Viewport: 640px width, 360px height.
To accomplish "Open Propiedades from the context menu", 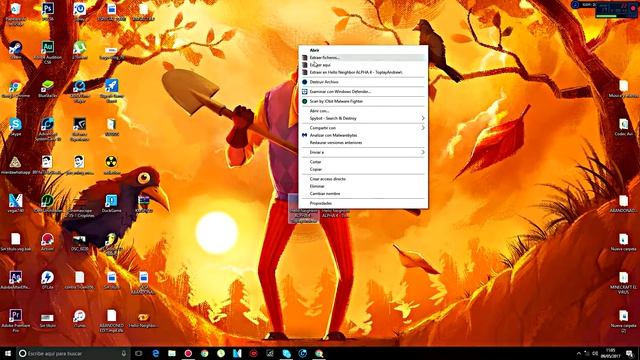I will tap(363, 203).
